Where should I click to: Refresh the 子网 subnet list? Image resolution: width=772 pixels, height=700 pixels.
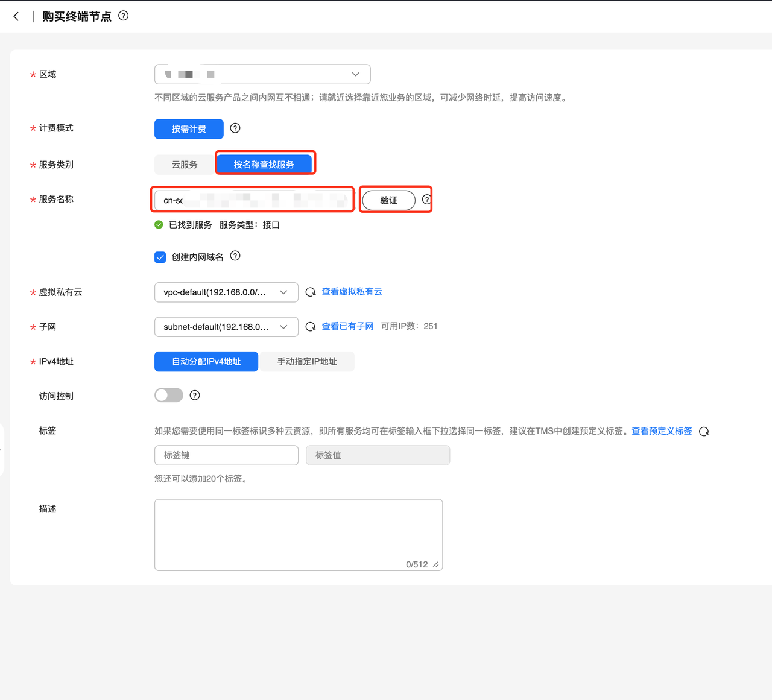(x=311, y=326)
